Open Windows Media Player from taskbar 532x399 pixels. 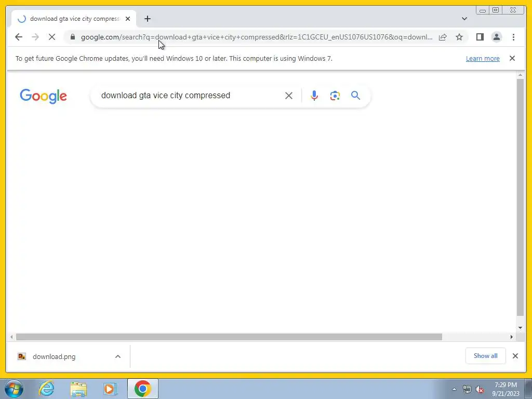click(110, 389)
